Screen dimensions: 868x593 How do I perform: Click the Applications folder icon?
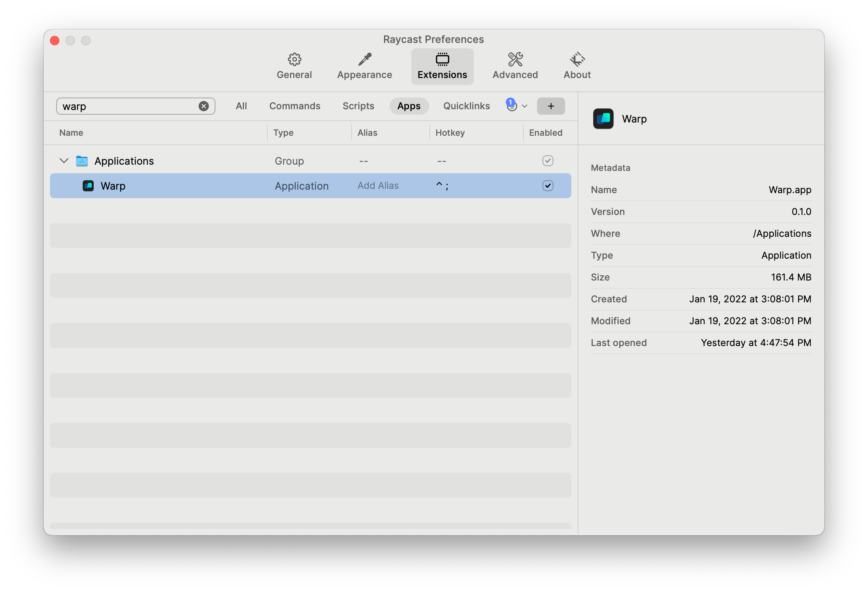[x=82, y=161]
